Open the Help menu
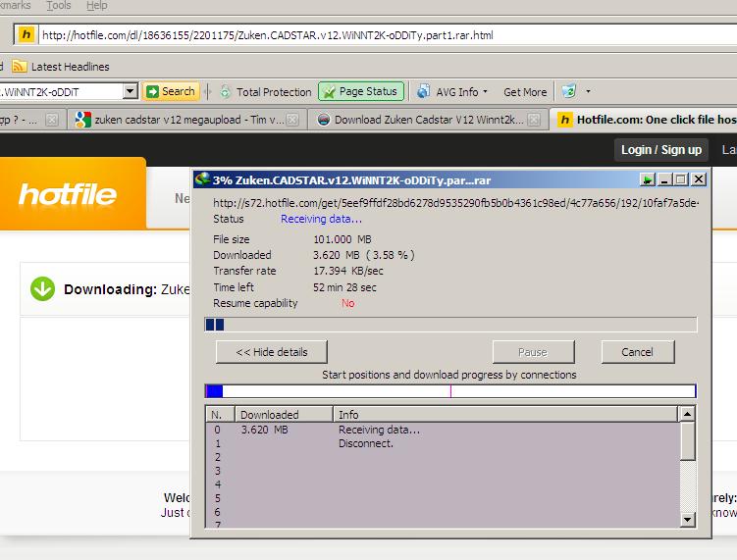 coord(97,6)
